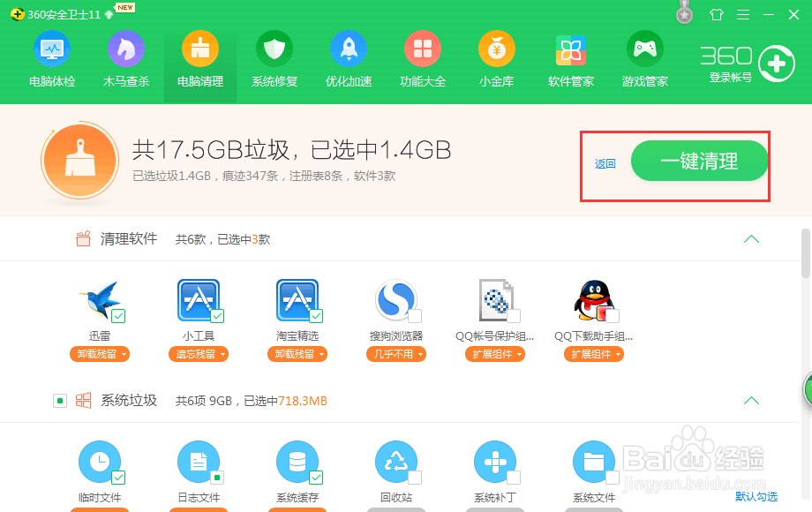Open the 遗忘残留 dropdown under 小工具
The height and width of the screenshot is (512, 812).
tap(199, 354)
